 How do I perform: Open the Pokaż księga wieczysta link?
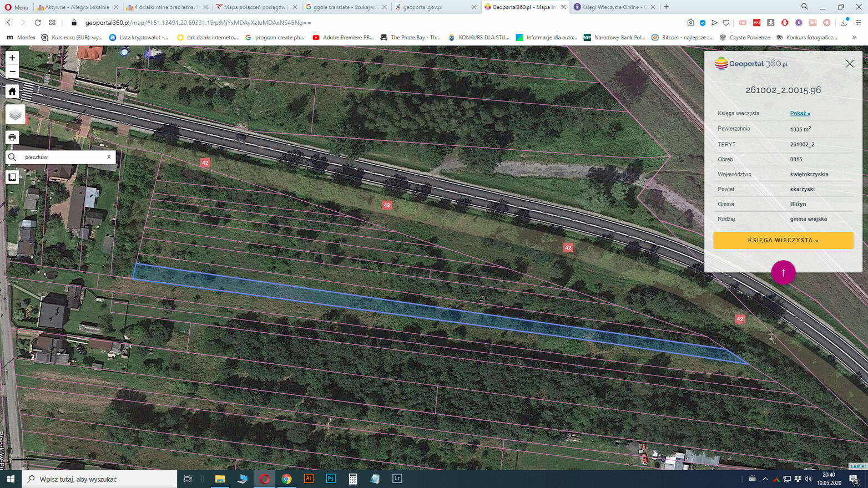point(800,113)
